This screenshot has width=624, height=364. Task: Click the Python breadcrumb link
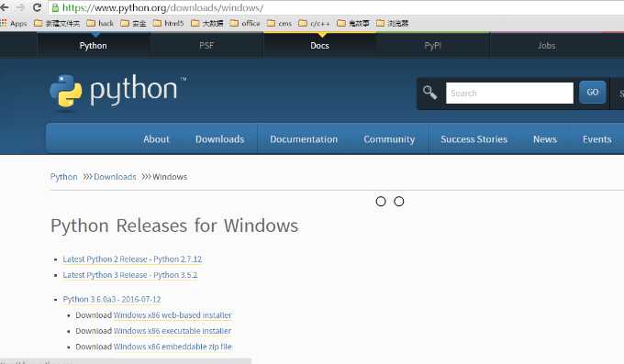(x=63, y=177)
